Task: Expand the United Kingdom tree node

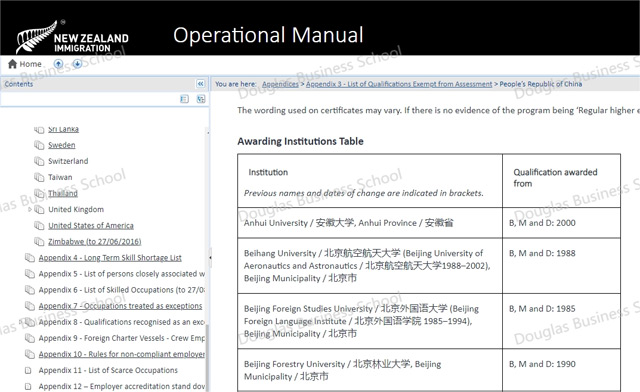Action: [x=30, y=209]
